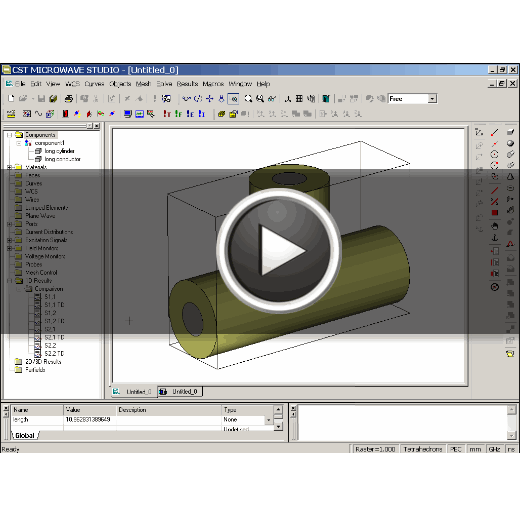Open the Solve menu
The width and height of the screenshot is (520, 520).
tap(164, 84)
